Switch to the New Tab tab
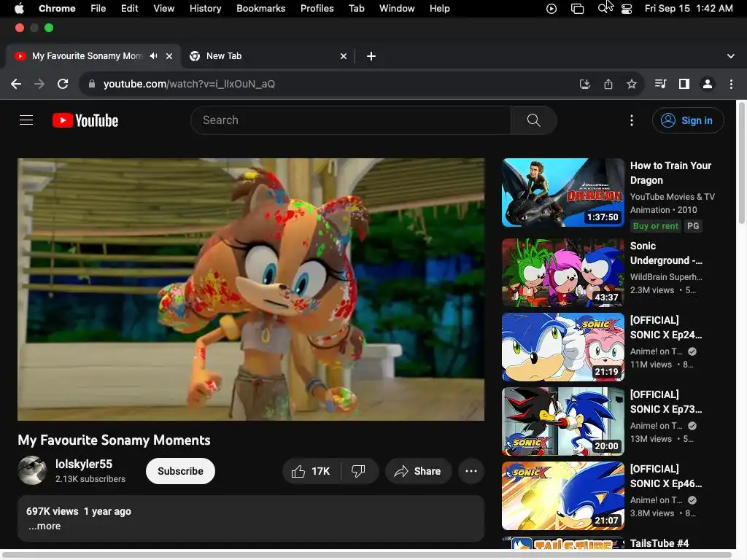Screen dimensions: 747x560 click(x=268, y=56)
